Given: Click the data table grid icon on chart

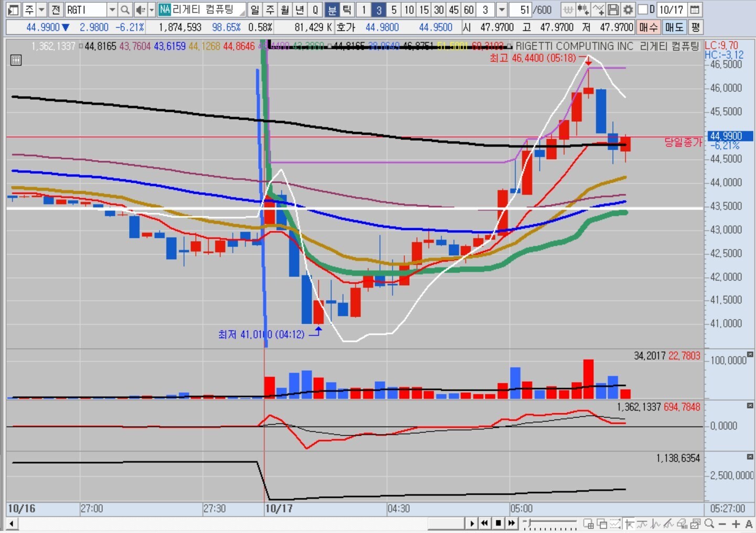Looking at the screenshot, I should click(x=16, y=60).
